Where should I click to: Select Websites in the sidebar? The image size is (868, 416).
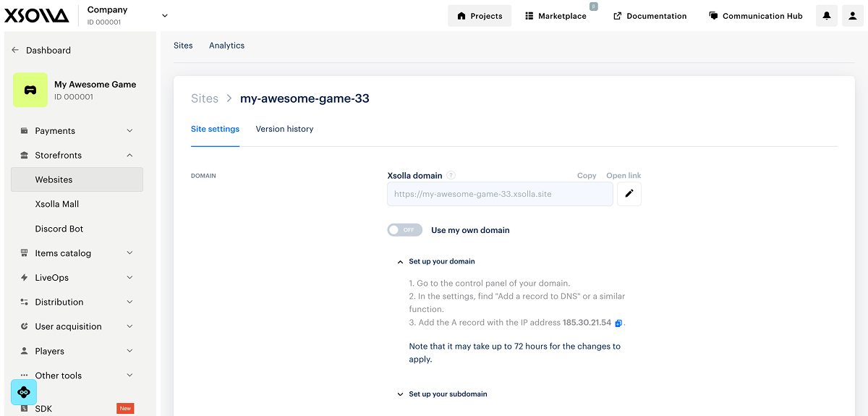click(x=77, y=179)
